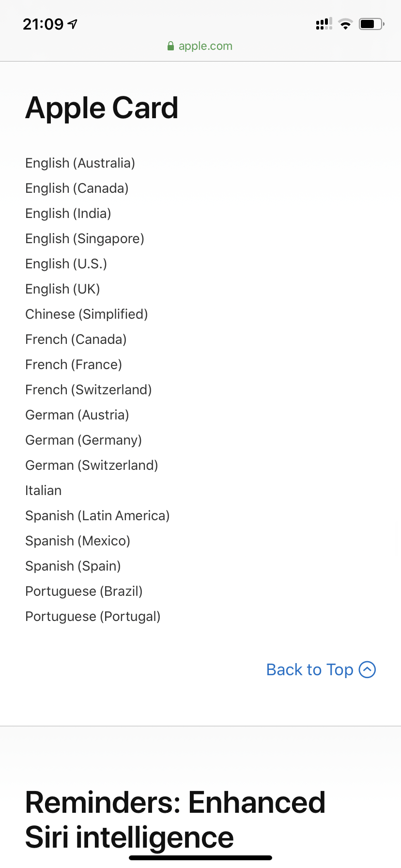This screenshot has height=868, width=401.
Task: Click the Apple Card heading
Action: [x=102, y=108]
